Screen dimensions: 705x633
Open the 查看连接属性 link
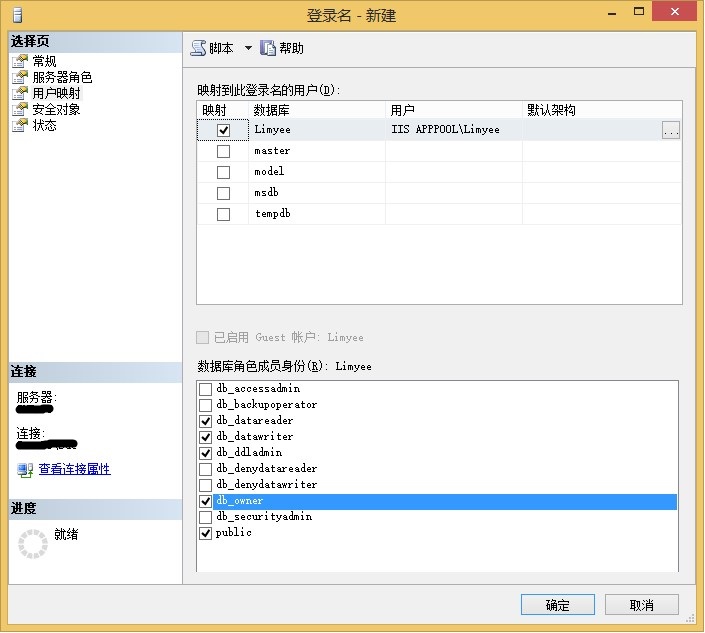[x=74, y=470]
